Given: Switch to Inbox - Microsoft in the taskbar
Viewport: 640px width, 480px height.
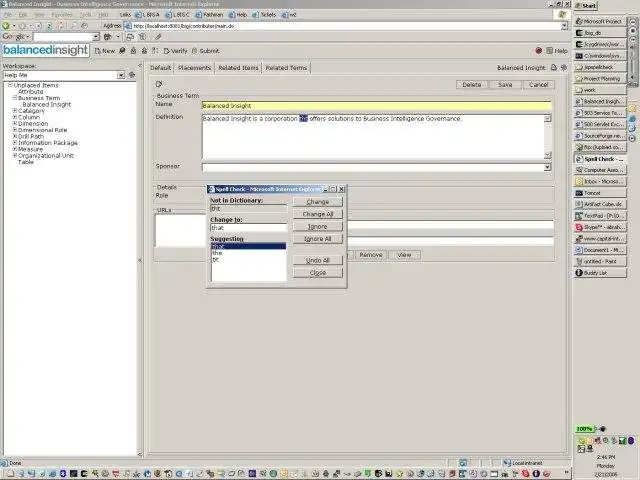Looking at the screenshot, I should point(600,181).
